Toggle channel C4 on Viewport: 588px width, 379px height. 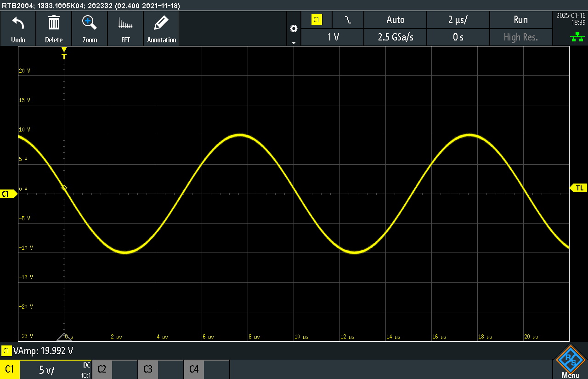(x=207, y=369)
